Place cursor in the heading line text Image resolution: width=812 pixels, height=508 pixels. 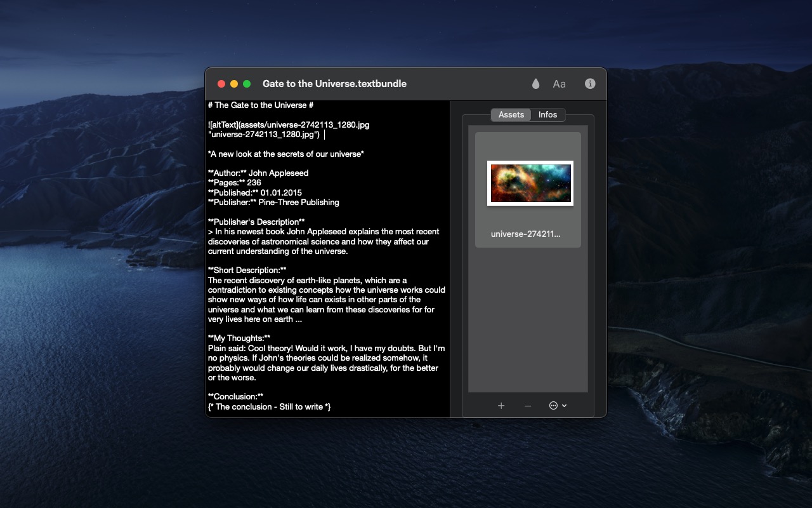click(261, 105)
